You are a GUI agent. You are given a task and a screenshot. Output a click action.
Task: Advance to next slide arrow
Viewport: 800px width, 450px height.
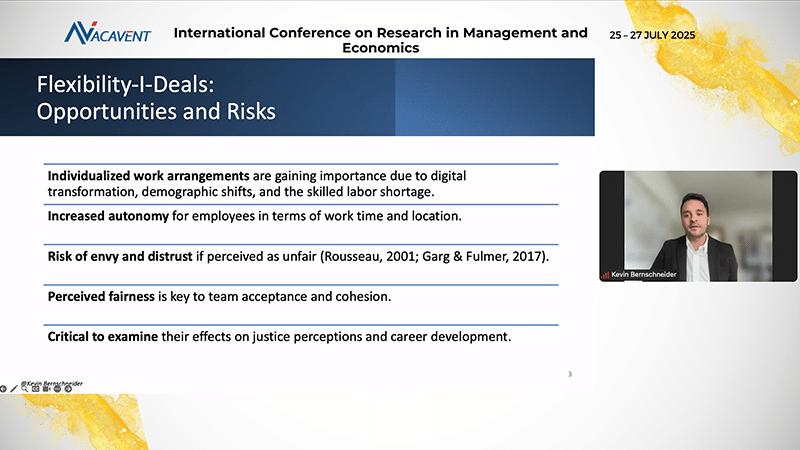pos(68,387)
